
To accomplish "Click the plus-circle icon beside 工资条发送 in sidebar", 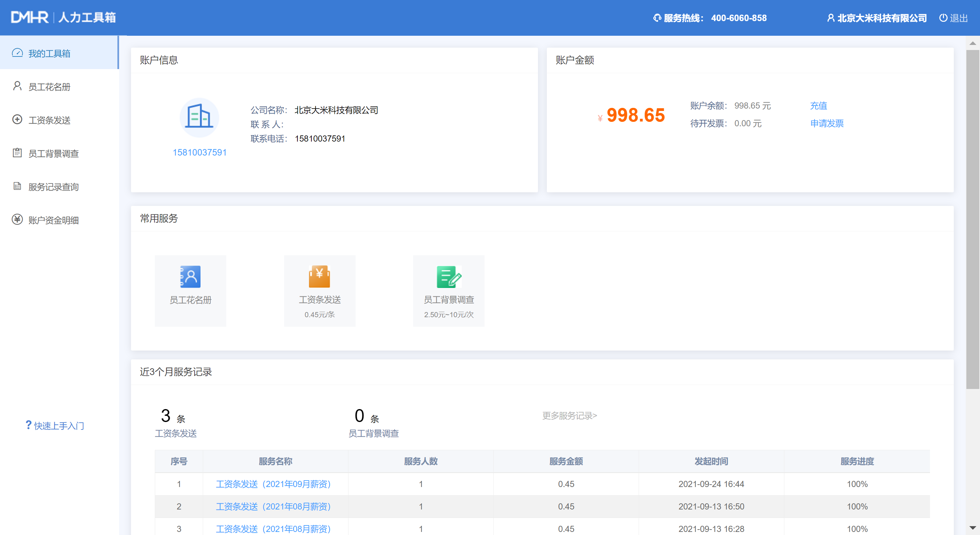I will (x=17, y=119).
